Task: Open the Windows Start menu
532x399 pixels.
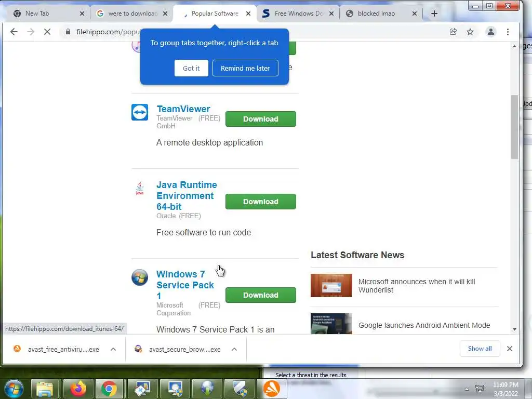Action: click(14, 388)
